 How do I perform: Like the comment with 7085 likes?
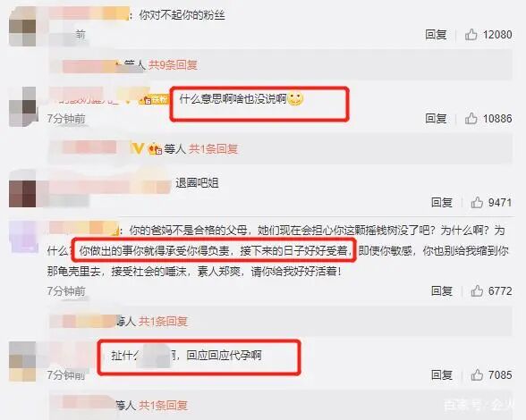pyautogui.click(x=477, y=374)
